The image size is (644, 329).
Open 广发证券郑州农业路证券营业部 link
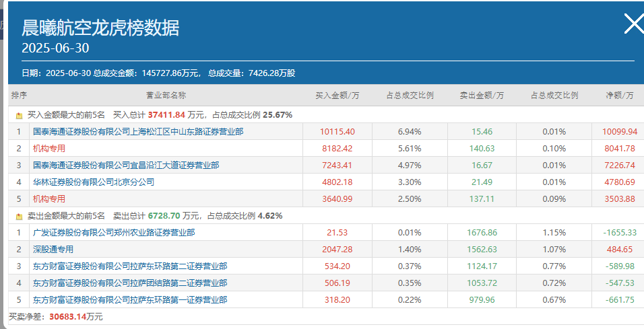click(x=114, y=232)
